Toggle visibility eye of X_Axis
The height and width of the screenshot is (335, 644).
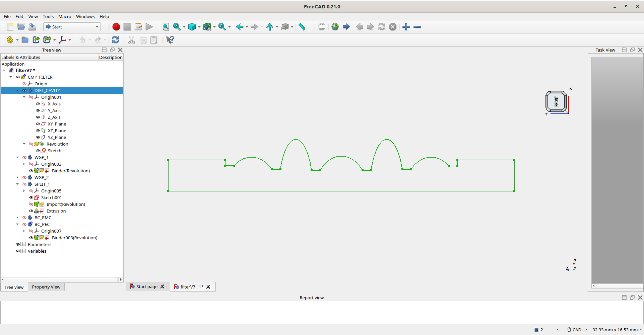(x=38, y=104)
